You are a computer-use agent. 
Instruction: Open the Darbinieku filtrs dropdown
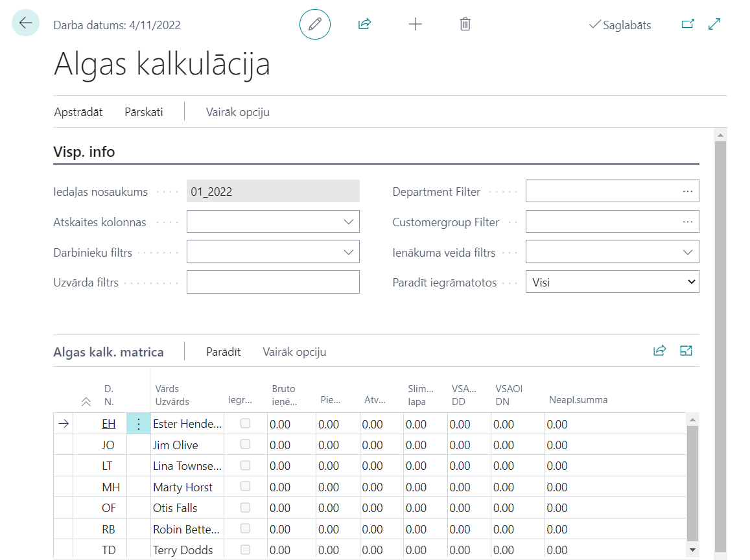[349, 252]
